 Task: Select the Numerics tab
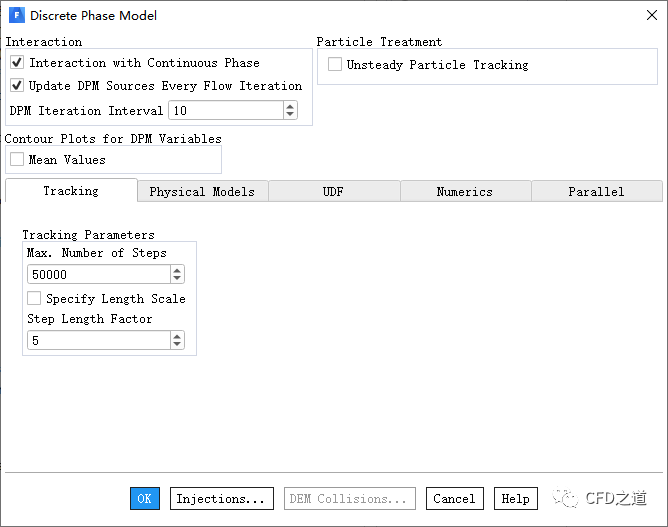[464, 191]
